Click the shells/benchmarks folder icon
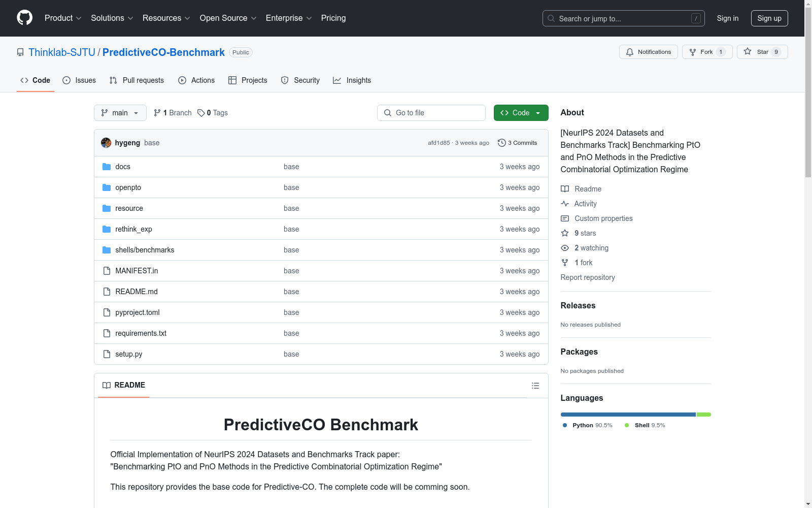Image resolution: width=812 pixels, height=508 pixels. tap(107, 250)
